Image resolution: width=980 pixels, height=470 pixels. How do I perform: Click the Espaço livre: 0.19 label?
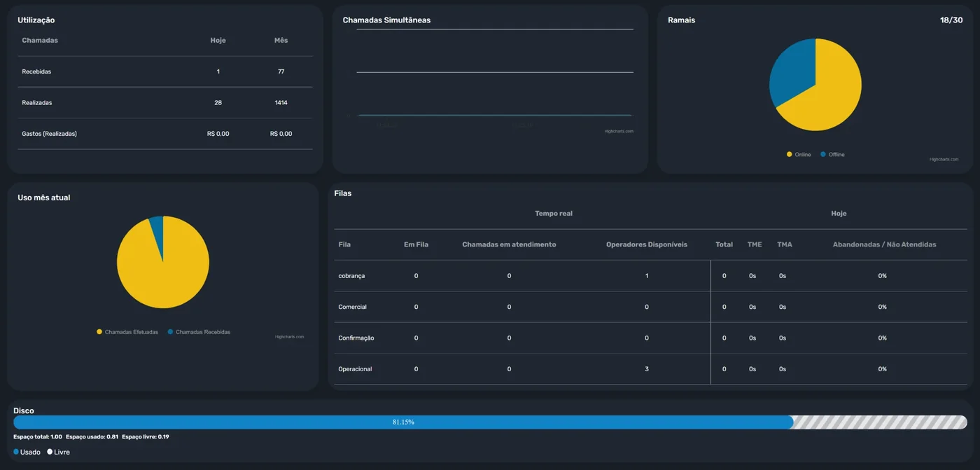pyautogui.click(x=146, y=436)
